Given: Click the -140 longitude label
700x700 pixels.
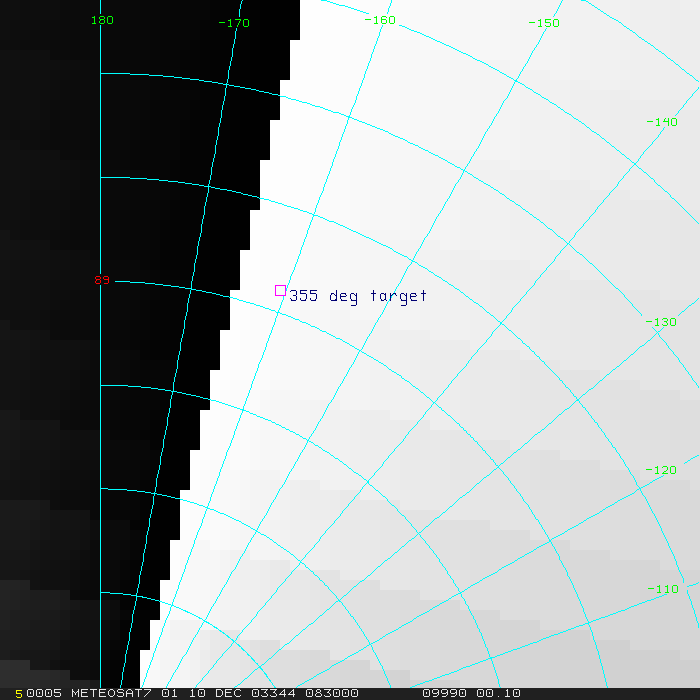Looking at the screenshot, I should tap(662, 122).
